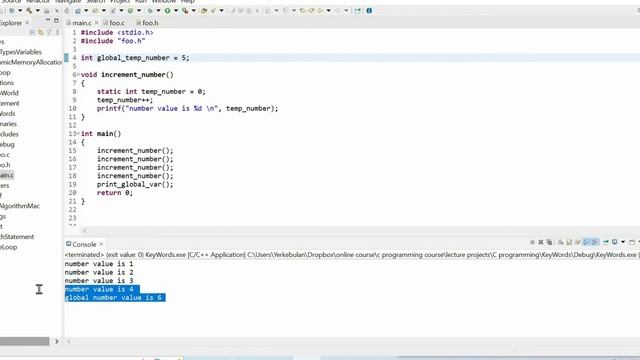Click the Pin Console icon
This screenshot has width=640, height=360.
(606, 242)
